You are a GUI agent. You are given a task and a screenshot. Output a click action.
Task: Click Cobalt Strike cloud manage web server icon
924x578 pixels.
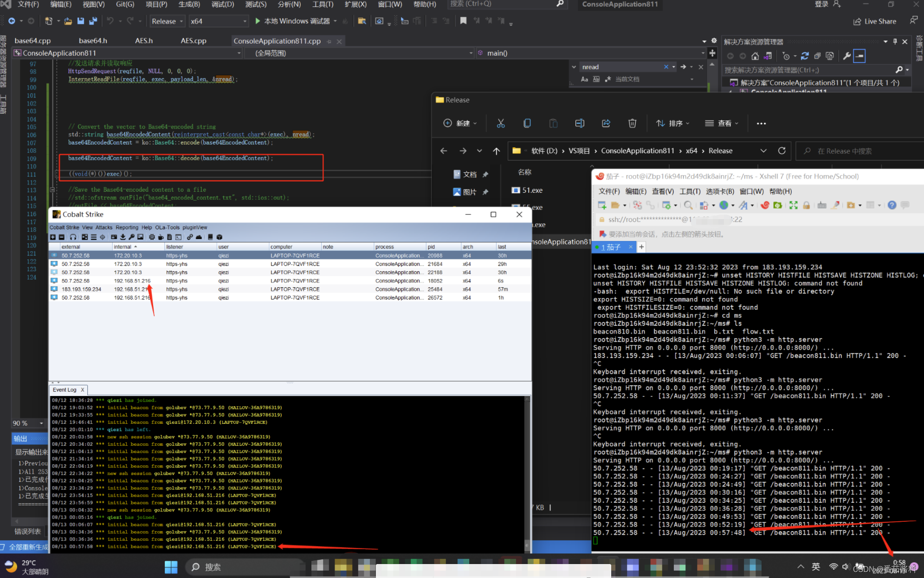click(x=199, y=237)
